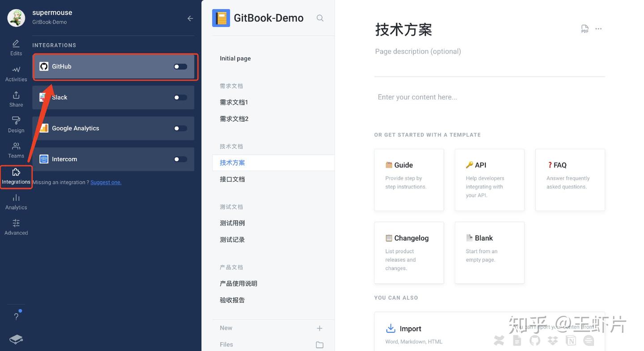Open the Edits panel in sidebar
The width and height of the screenshot is (644, 351).
click(x=16, y=47)
